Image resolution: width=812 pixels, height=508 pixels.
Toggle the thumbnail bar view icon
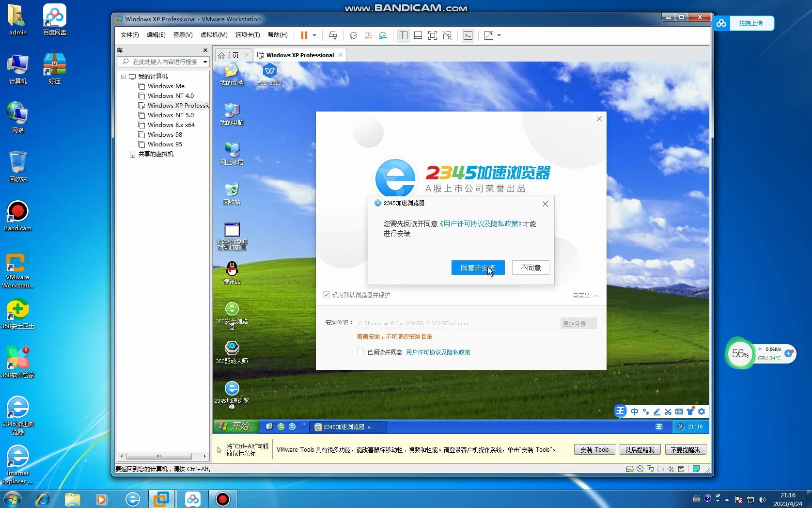(x=418, y=35)
